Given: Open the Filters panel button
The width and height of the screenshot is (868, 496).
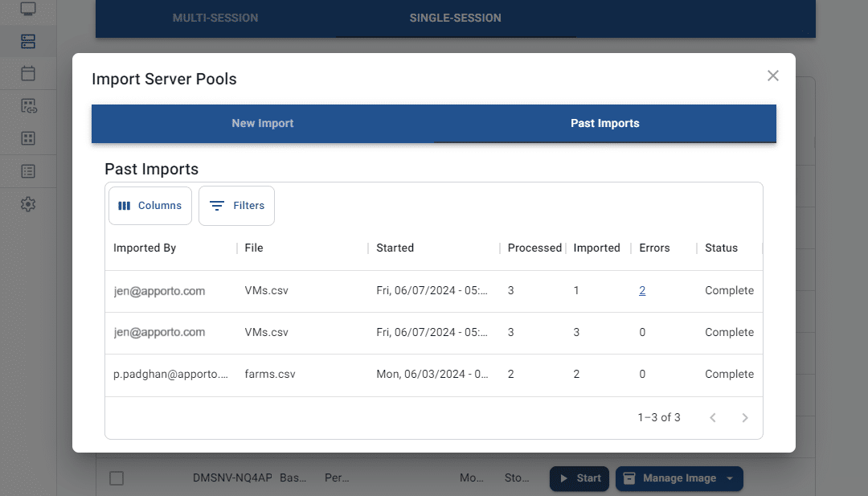Looking at the screenshot, I should coord(237,206).
